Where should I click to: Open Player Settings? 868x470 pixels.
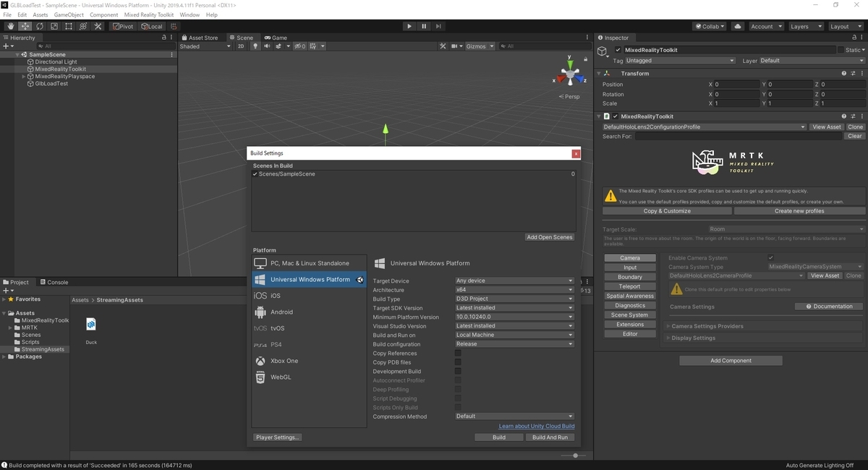tap(278, 437)
